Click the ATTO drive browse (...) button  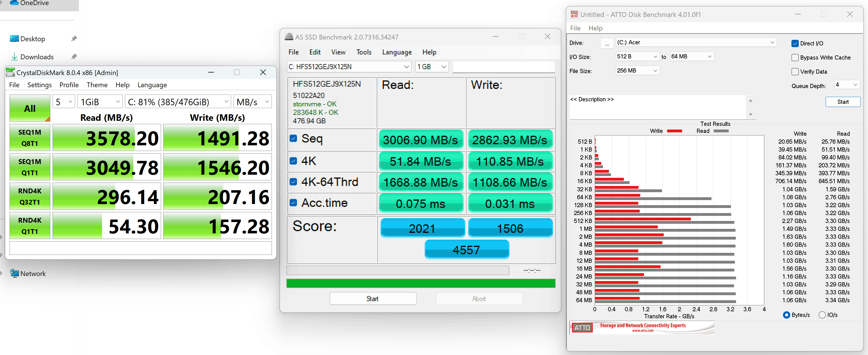coord(607,43)
